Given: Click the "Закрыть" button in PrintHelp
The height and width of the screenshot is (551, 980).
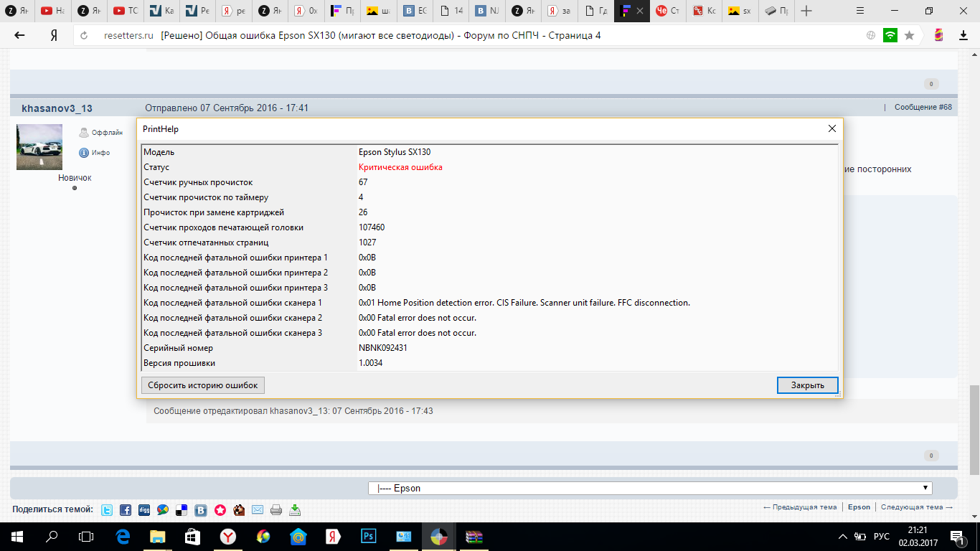Looking at the screenshot, I should (x=808, y=385).
